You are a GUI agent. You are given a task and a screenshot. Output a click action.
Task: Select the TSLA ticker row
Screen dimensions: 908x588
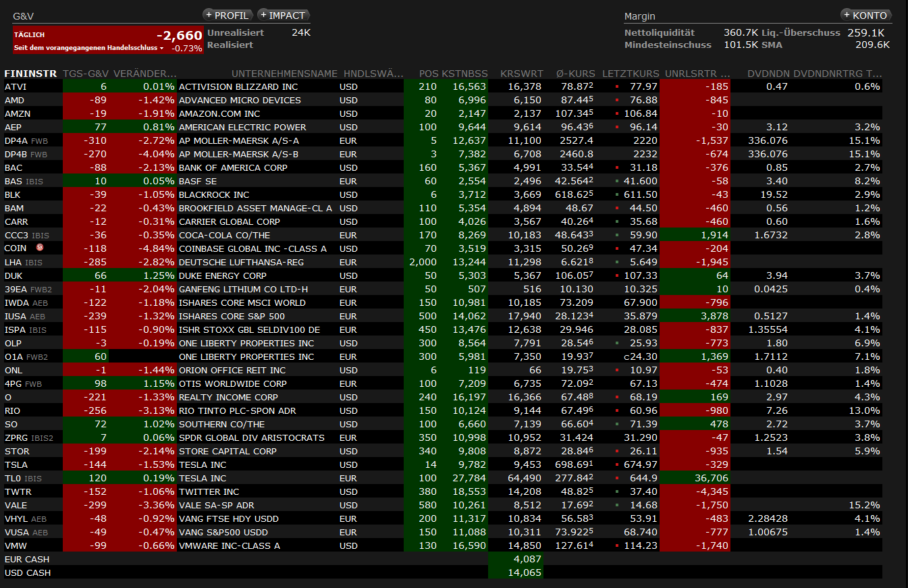point(16,464)
